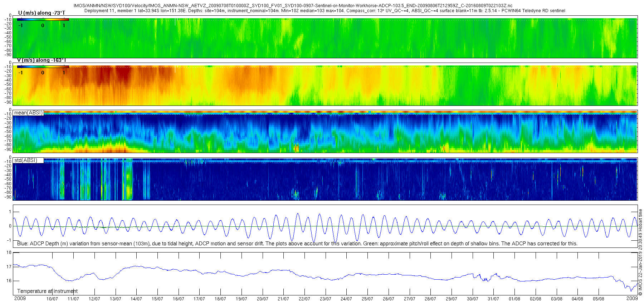The image size is (644, 304).
Task: Select the 15/07 date label
Action: pyautogui.click(x=157, y=299)
